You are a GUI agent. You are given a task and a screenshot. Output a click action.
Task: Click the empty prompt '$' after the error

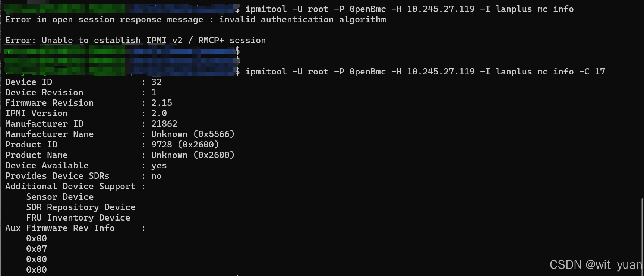click(237, 50)
